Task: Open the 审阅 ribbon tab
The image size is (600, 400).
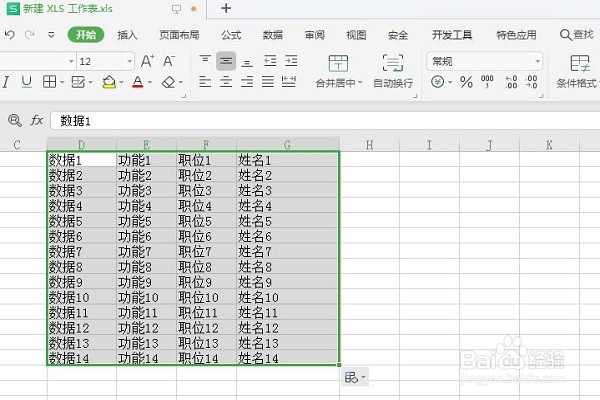Action: point(315,35)
